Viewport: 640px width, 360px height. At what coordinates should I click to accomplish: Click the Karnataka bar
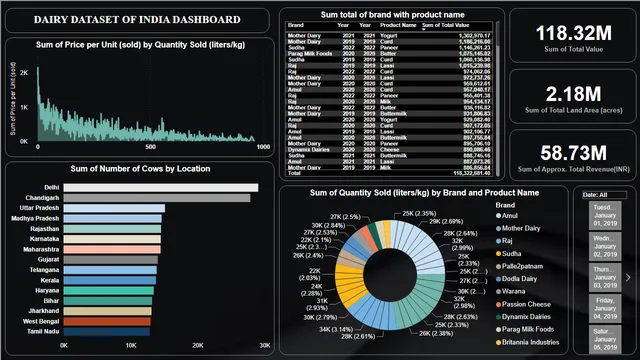pos(112,239)
